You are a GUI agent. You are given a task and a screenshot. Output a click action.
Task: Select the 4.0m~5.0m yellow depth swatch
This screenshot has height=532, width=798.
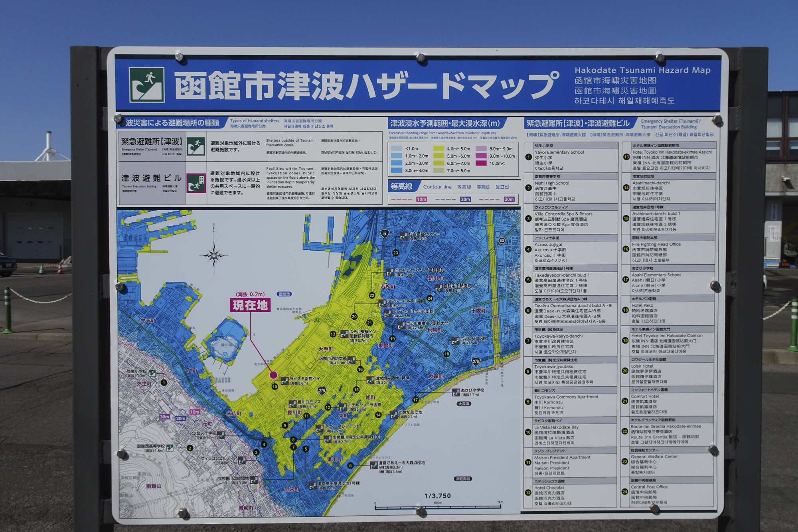click(x=439, y=149)
